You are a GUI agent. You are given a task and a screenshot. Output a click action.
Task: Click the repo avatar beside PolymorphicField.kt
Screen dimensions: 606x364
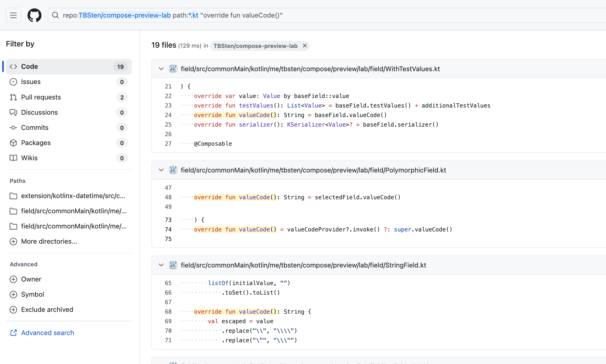[x=173, y=170]
